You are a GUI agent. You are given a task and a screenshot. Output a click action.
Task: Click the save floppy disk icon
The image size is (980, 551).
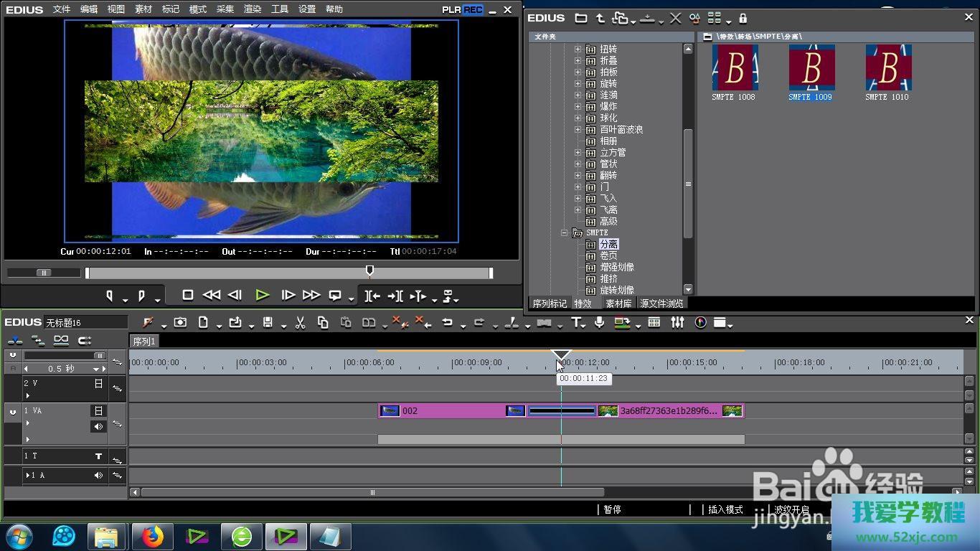click(268, 323)
